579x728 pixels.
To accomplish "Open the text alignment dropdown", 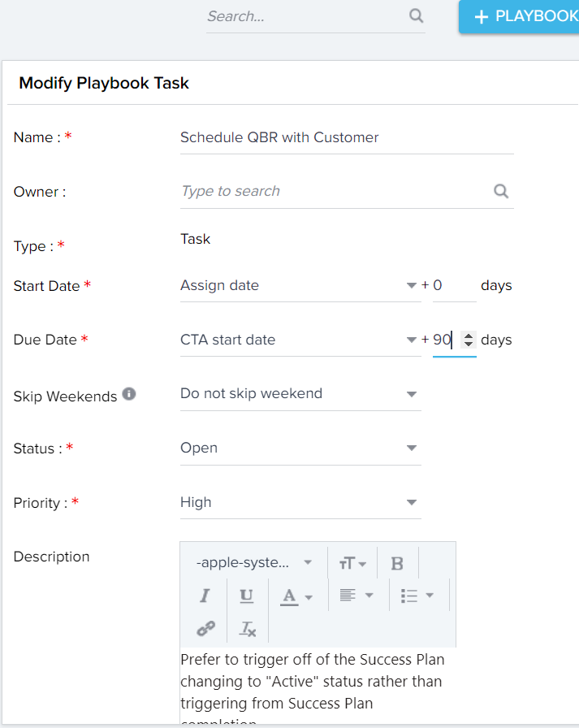I will click(x=356, y=596).
